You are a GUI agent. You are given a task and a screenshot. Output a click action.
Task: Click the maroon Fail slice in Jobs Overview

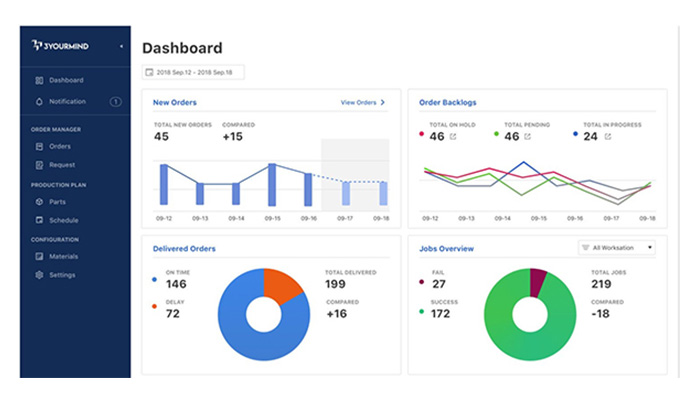pyautogui.click(x=537, y=281)
